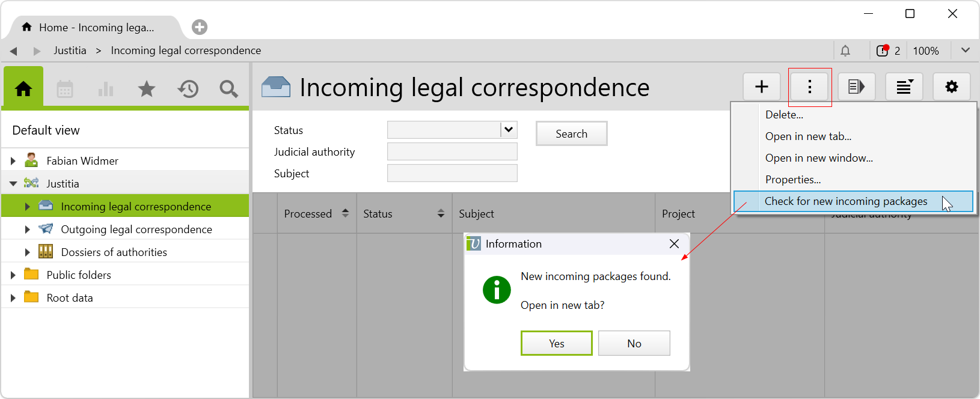This screenshot has width=980, height=399.
Task: Collapse the Justitia tree node
Action: 13,184
